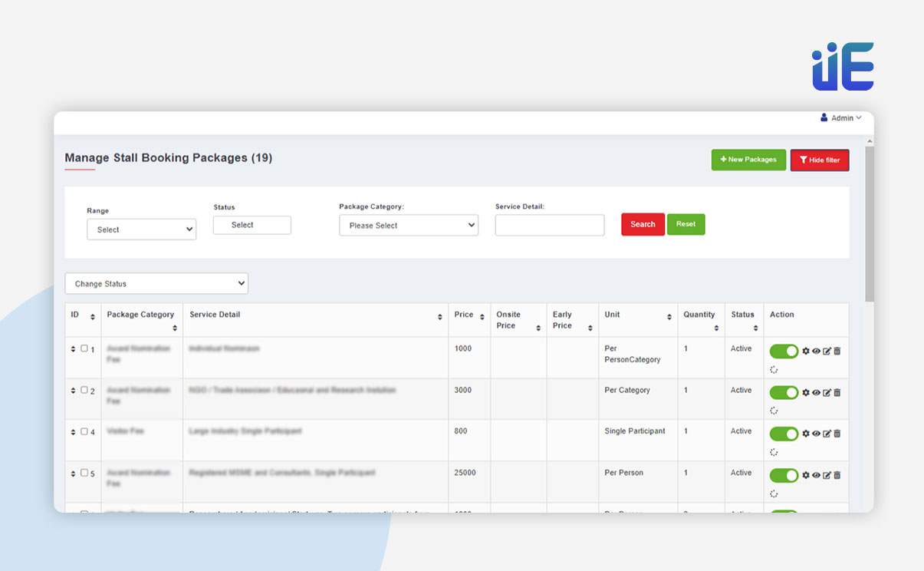Open settings gear for row ID 1

[806, 351]
